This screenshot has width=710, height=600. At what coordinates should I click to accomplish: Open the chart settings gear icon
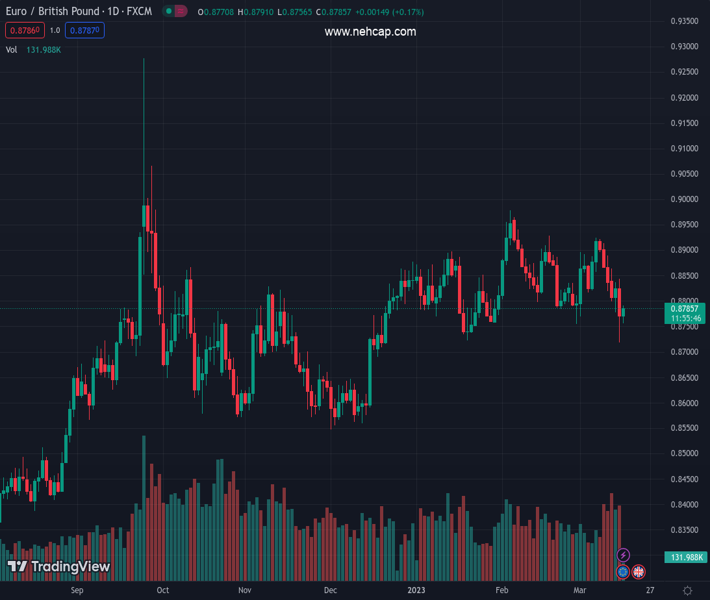(687, 590)
